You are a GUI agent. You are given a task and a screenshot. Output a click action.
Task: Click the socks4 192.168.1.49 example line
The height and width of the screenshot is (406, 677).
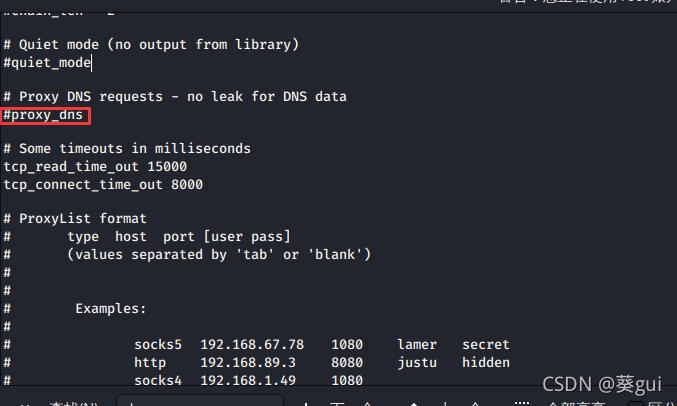248,380
